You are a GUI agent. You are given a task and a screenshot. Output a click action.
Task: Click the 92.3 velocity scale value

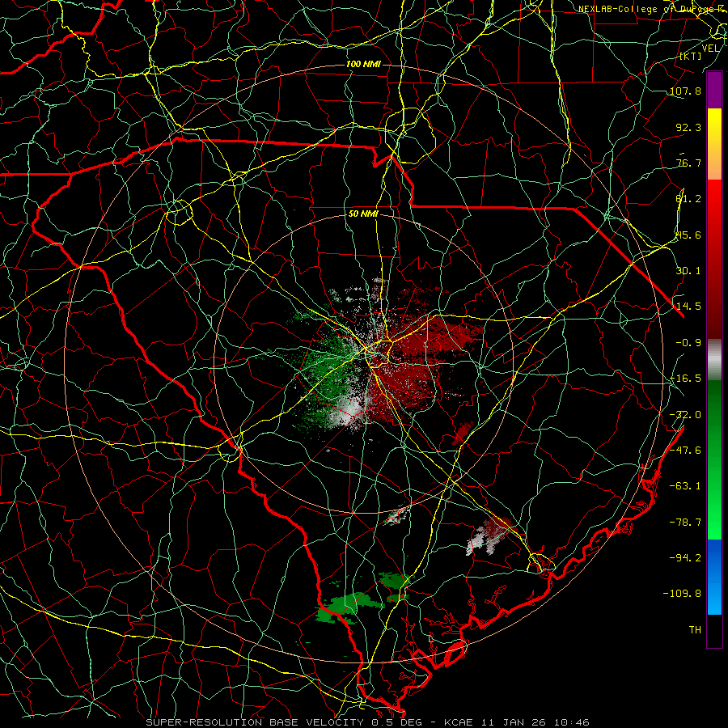tap(688, 127)
